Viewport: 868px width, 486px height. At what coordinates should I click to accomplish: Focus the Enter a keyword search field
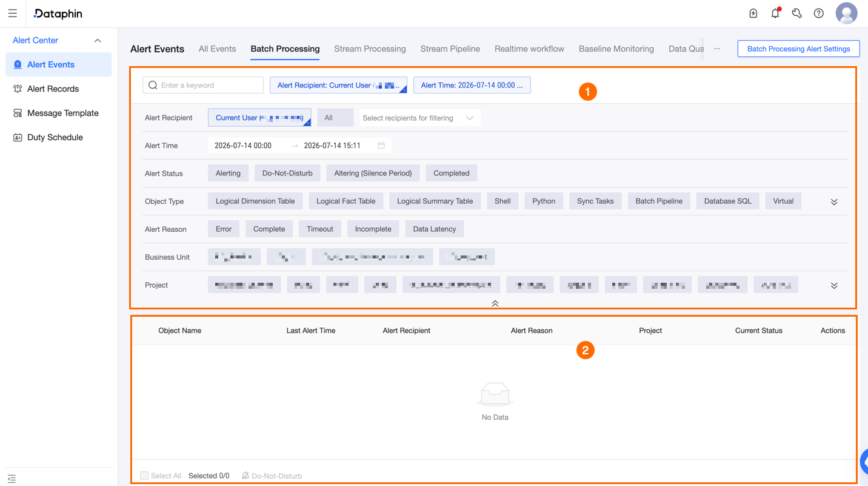tap(203, 86)
